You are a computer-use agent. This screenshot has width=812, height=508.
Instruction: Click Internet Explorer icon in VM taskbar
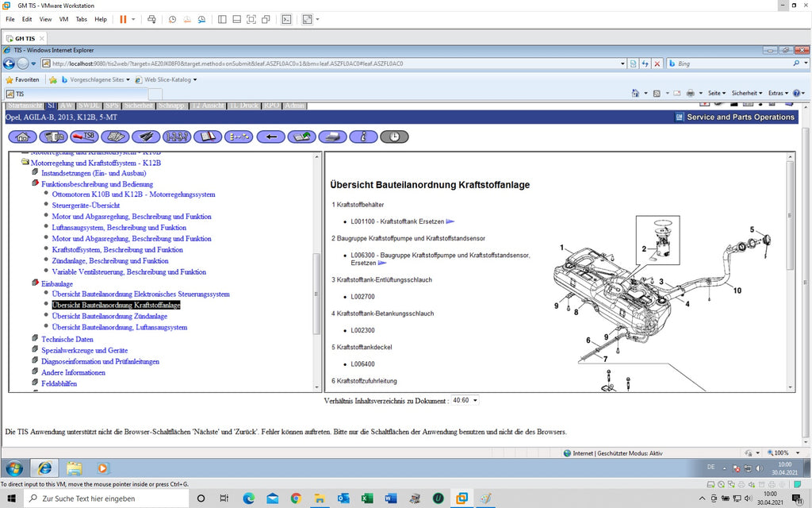(x=44, y=468)
